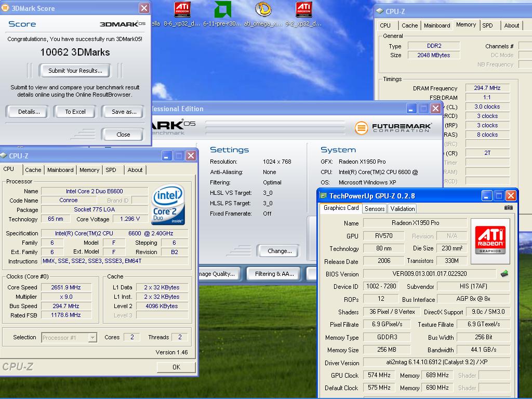Screen dimensions: 532x399
Task: Select SPD tab in background CPU-Z window
Action: [x=487, y=25]
